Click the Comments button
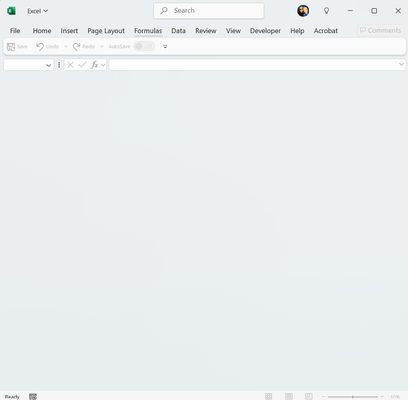This screenshot has height=400, width=408. point(381,30)
